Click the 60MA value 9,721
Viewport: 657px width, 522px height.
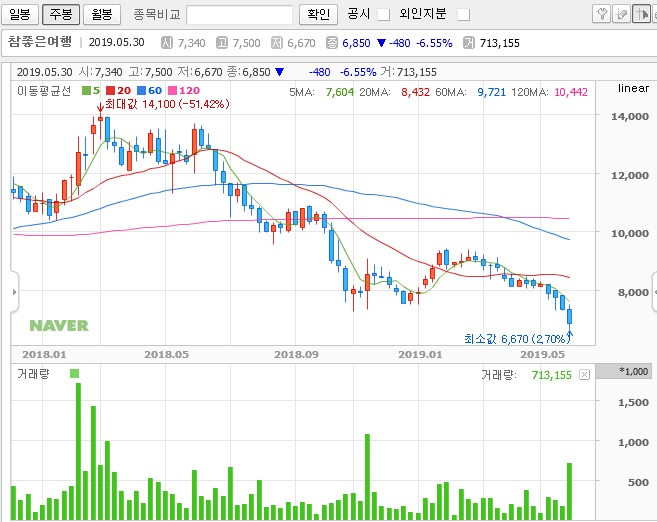pyautogui.click(x=491, y=92)
